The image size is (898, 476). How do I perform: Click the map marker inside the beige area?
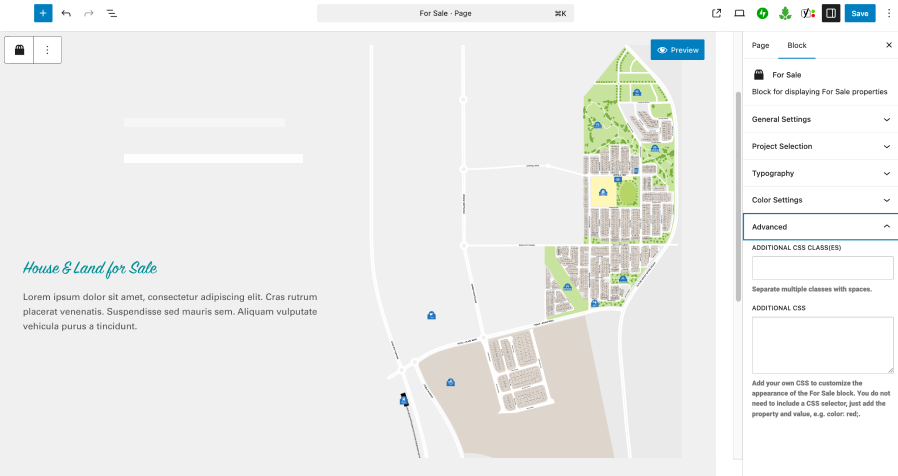(x=451, y=382)
